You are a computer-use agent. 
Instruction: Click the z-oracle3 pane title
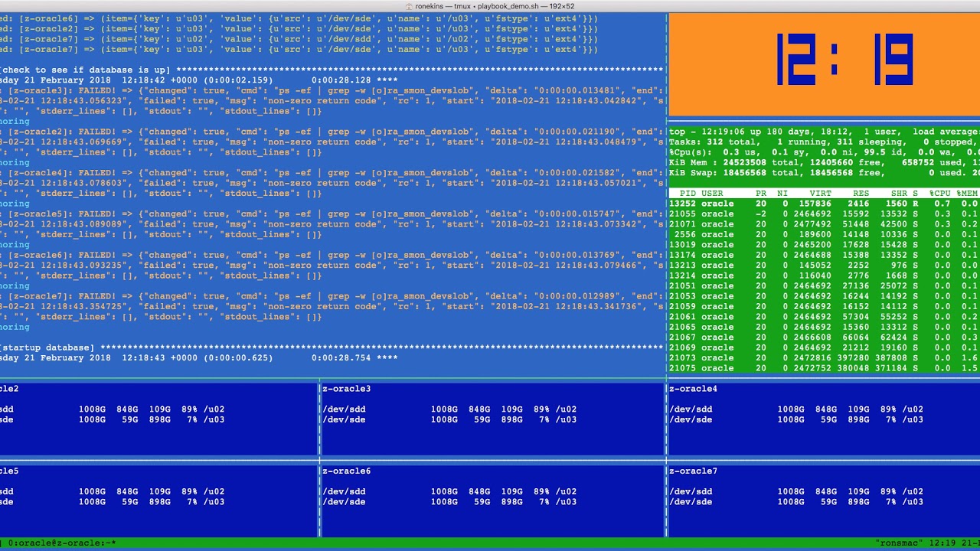346,389
